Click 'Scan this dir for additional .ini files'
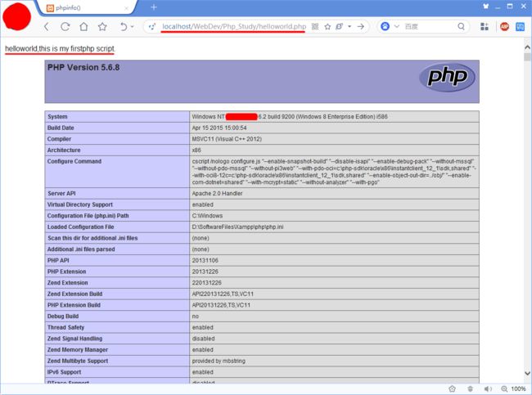 92,238
